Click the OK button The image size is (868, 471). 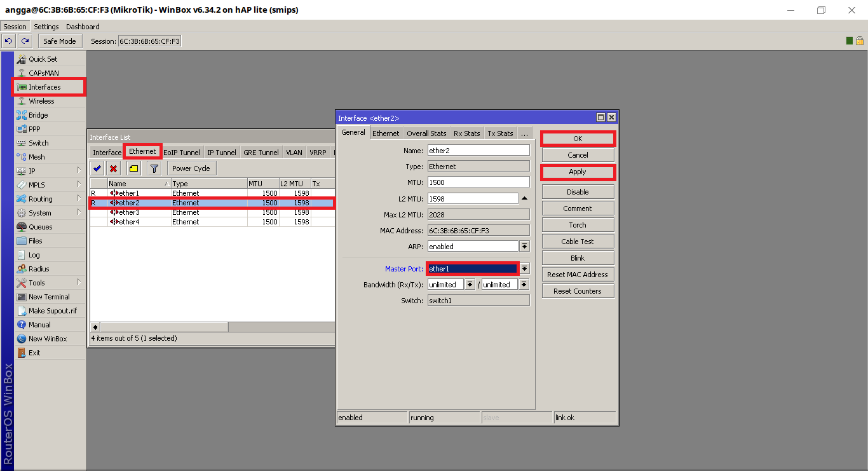[x=578, y=139]
